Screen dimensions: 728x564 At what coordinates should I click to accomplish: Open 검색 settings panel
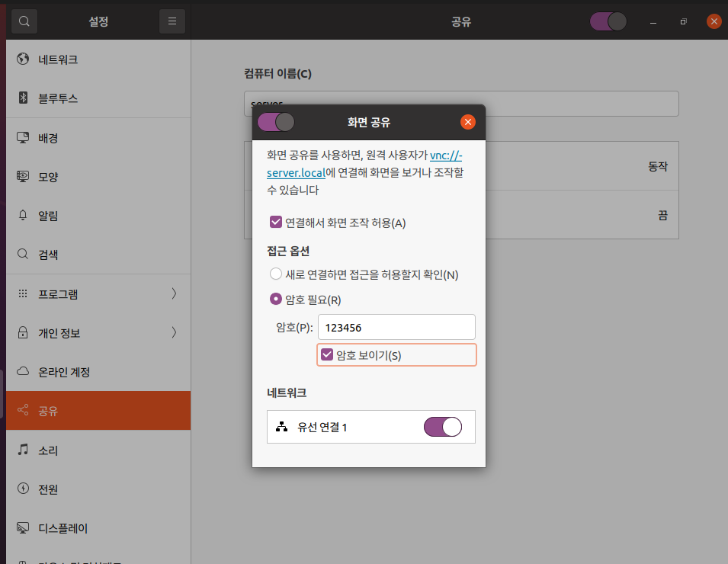(98, 255)
